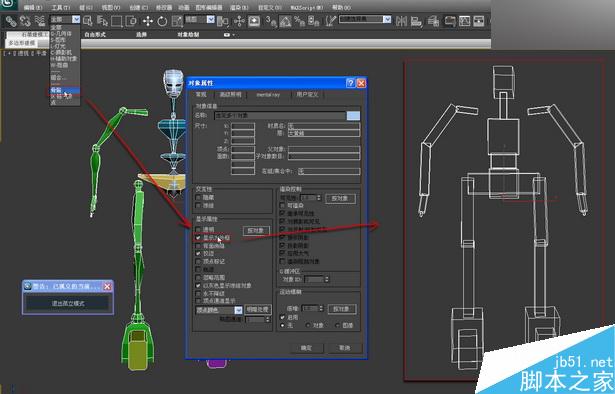Open the 编辑(E) menu
This screenshot has width=615, height=394.
coord(33,7)
